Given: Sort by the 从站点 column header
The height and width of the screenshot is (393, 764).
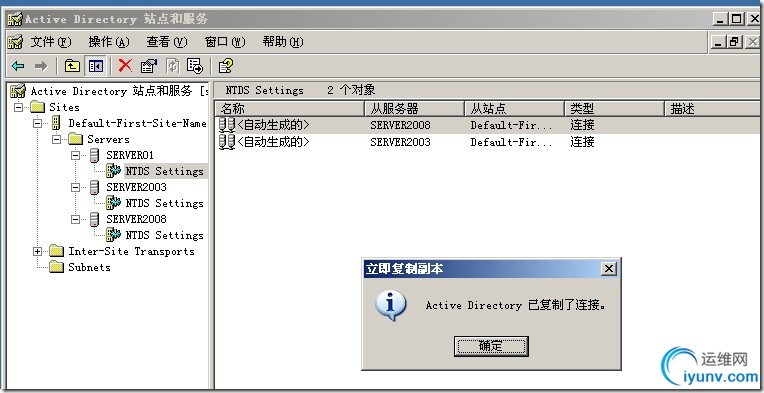Looking at the screenshot, I should click(x=515, y=108).
